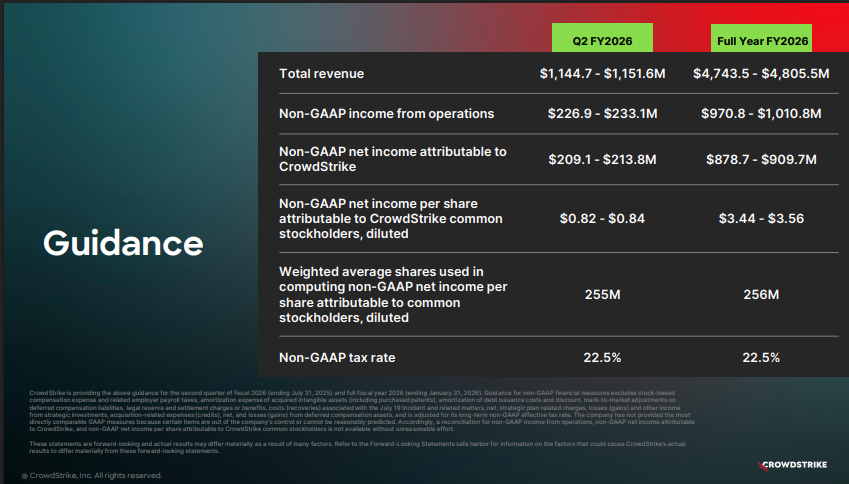Select the full year operating income $970.8 - $1,010.8M
This screenshot has width=849, height=484.
coord(761,113)
